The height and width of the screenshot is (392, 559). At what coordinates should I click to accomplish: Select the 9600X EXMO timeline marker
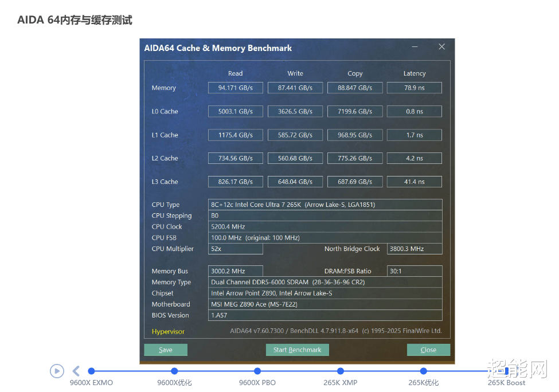tap(91, 371)
